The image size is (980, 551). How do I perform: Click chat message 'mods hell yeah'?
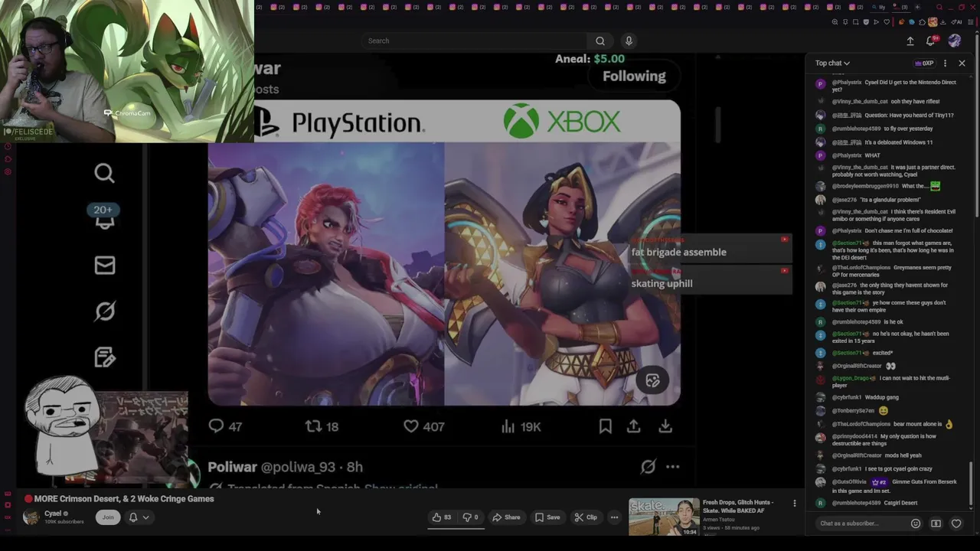pos(903,455)
